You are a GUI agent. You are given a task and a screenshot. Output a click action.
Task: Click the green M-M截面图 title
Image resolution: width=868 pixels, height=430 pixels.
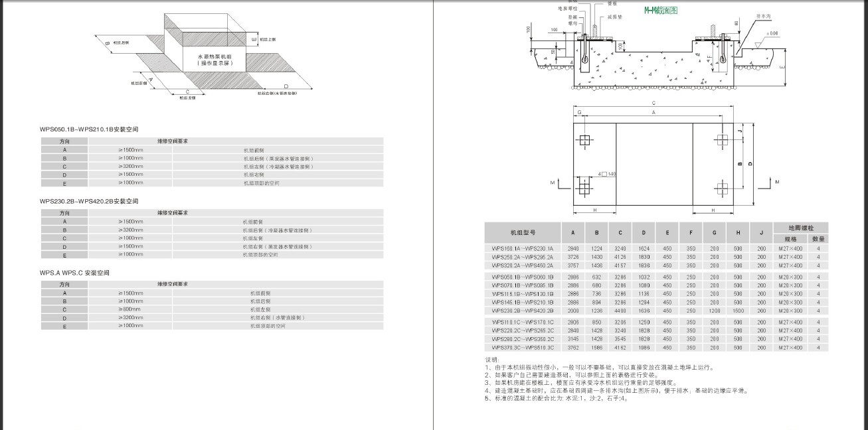click(x=660, y=11)
